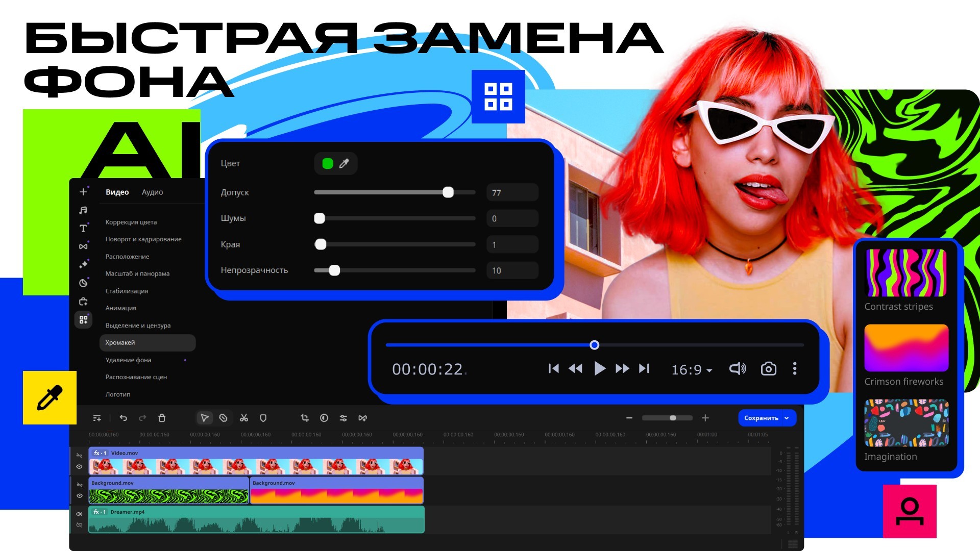The width and height of the screenshot is (980, 551).
Task: Switch to the Аудио tab
Action: (152, 192)
